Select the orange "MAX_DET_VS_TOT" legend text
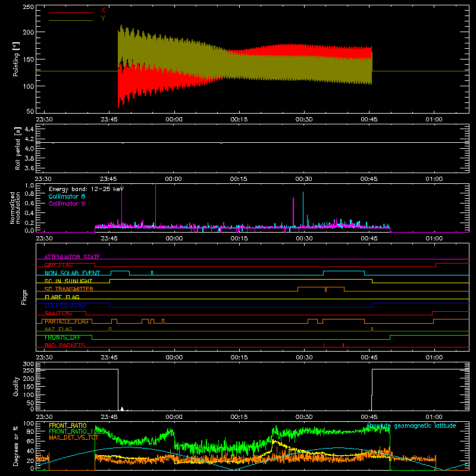The width and height of the screenshot is (476, 476). pyautogui.click(x=74, y=437)
